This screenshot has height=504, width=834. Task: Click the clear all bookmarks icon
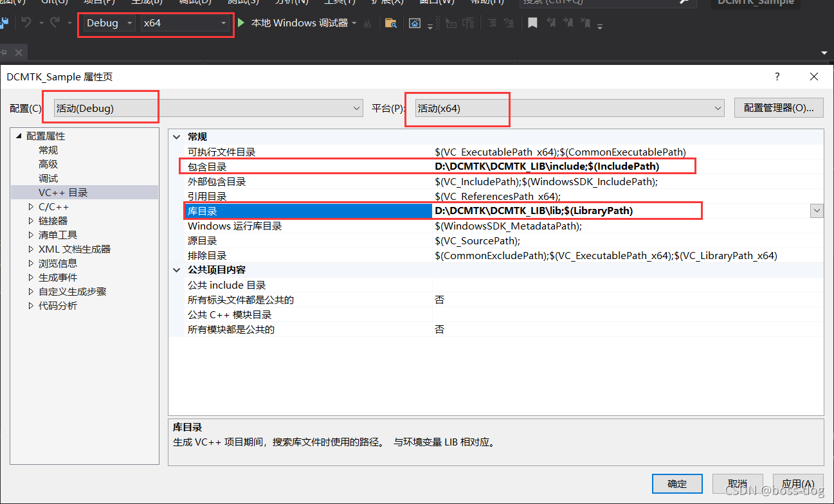[x=585, y=23]
